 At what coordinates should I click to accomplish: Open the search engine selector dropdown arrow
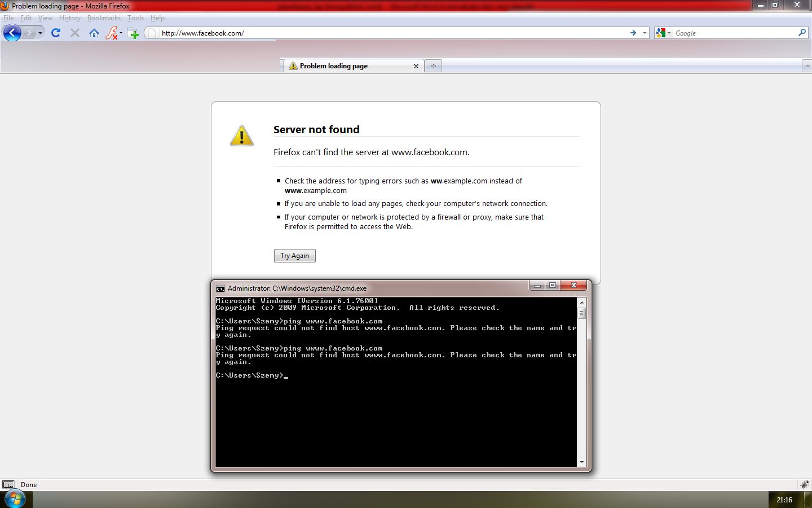pos(669,33)
